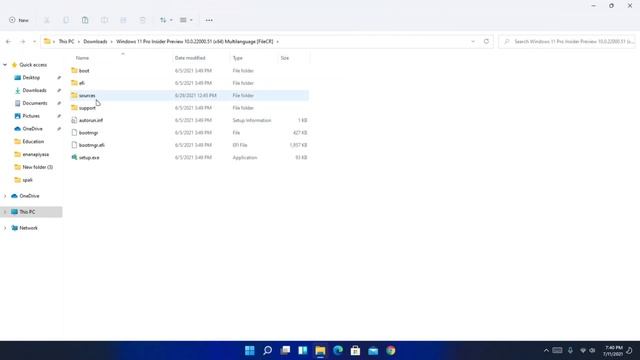Screen dimensions: 640x360
Task: Open the taskbar clock and date
Action: click(613, 351)
